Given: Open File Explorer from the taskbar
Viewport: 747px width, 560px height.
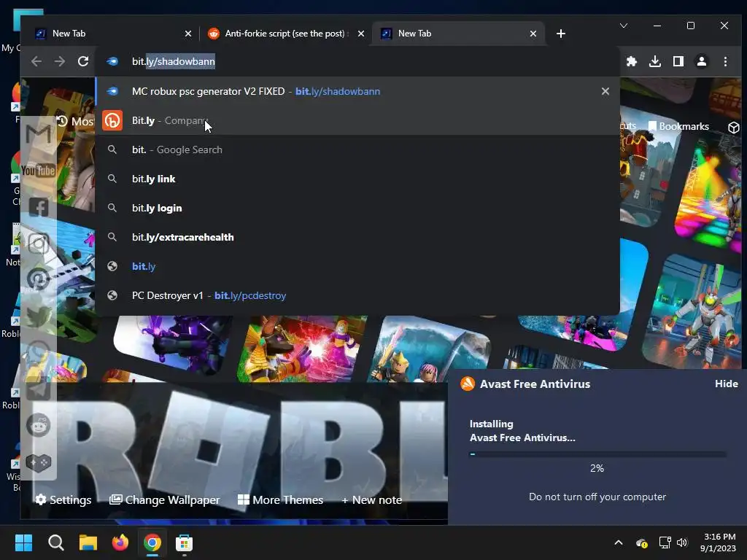Looking at the screenshot, I should click(88, 542).
